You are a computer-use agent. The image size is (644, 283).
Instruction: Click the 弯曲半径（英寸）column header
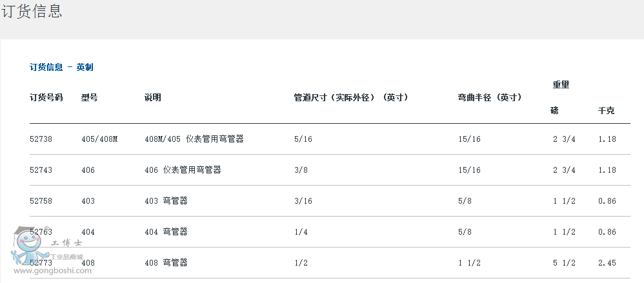[x=490, y=97]
